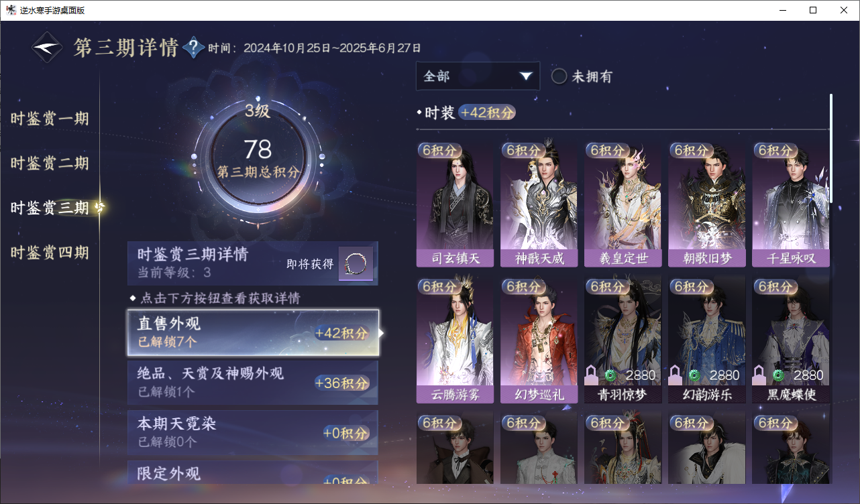Open 绝品、天赏及神赐外观 category

click(253, 383)
